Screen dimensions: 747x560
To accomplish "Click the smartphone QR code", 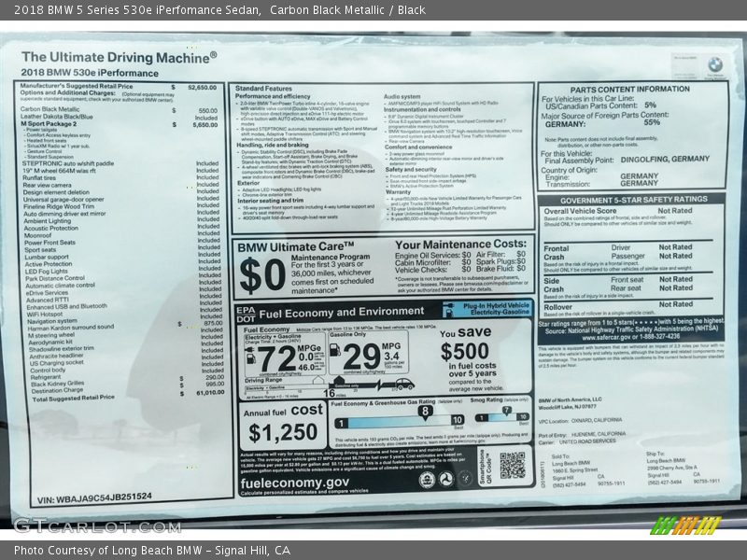I will click(513, 465).
